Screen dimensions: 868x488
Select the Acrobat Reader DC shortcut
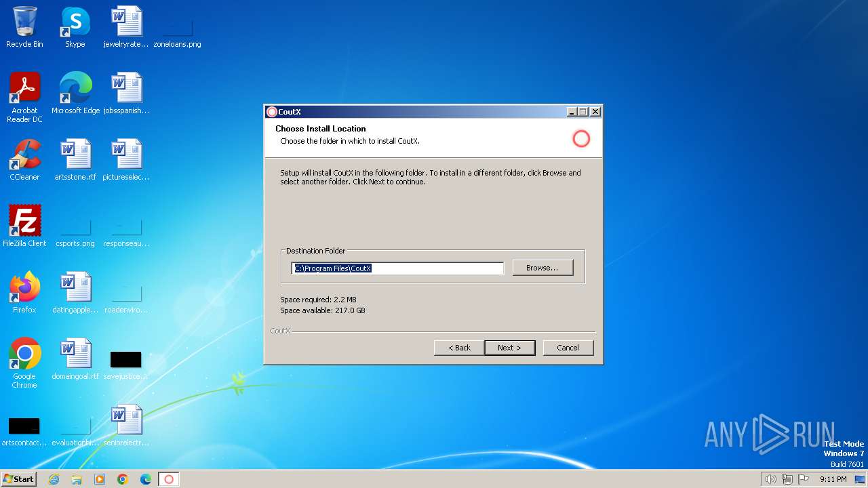click(x=24, y=98)
